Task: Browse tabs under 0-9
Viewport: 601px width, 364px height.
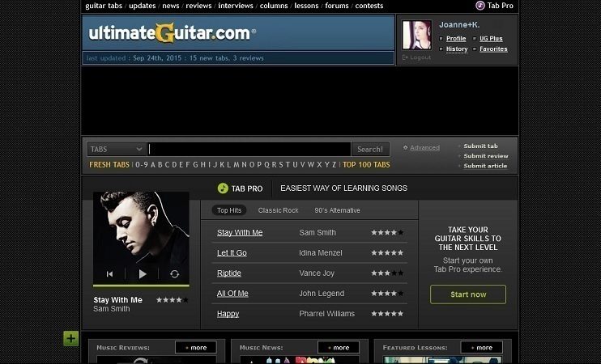Action: click(142, 164)
